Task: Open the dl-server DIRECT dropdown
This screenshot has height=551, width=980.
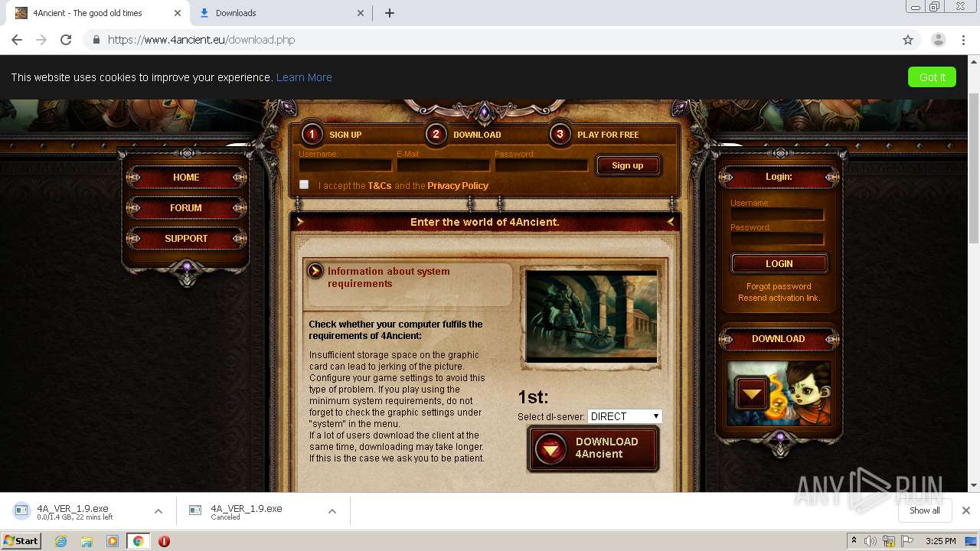Action: pyautogui.click(x=625, y=416)
